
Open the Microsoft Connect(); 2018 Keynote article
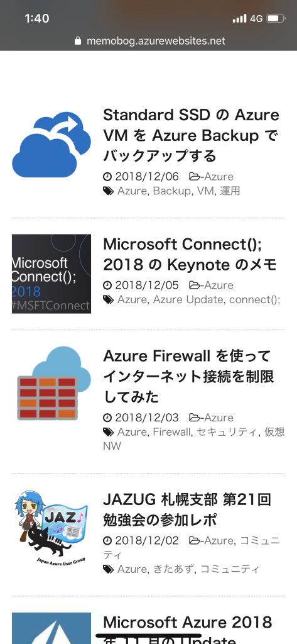pos(190,254)
